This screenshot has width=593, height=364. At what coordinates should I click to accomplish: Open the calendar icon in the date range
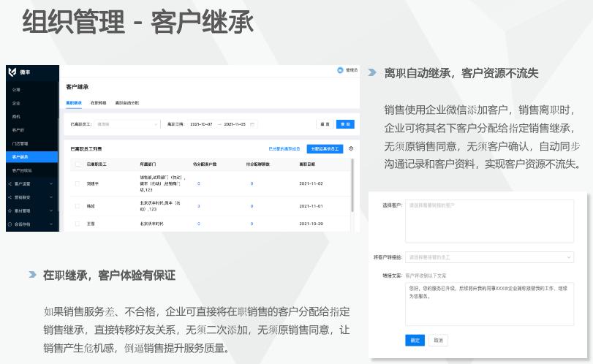(x=252, y=124)
